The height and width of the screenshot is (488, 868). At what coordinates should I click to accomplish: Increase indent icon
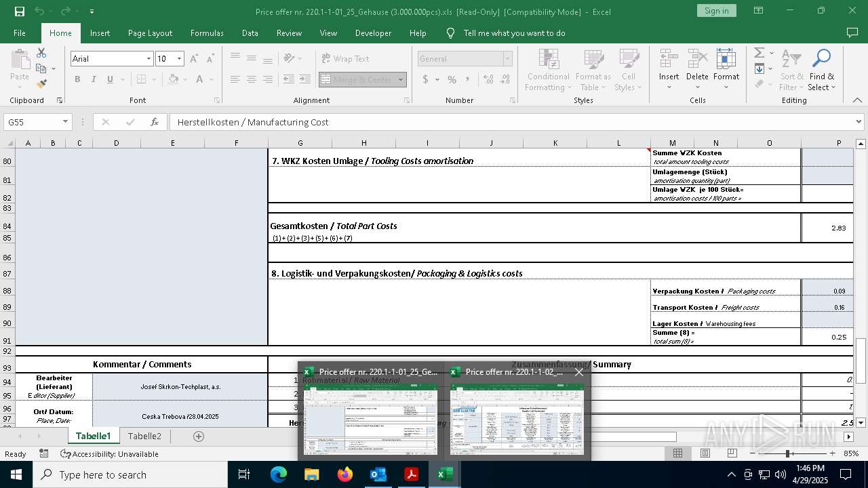(305, 79)
